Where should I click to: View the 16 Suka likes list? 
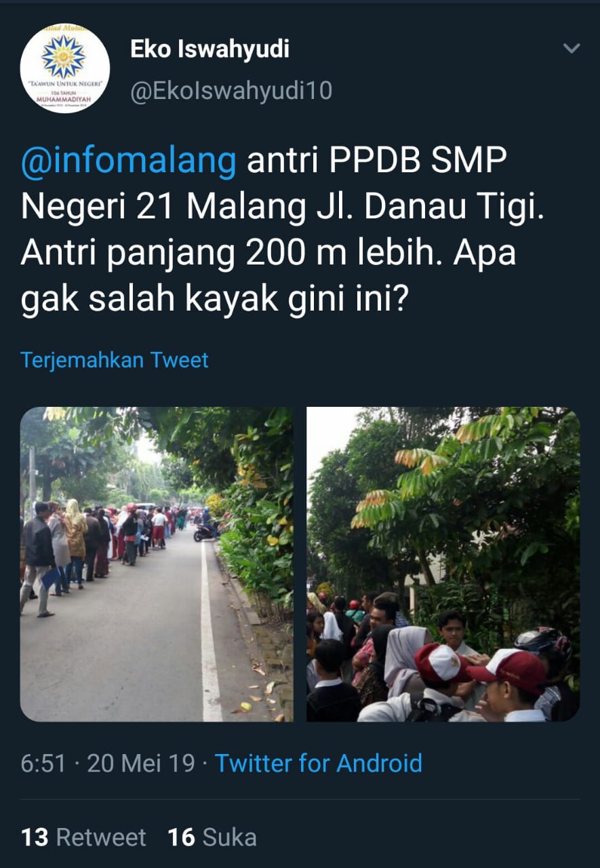tap(212, 837)
